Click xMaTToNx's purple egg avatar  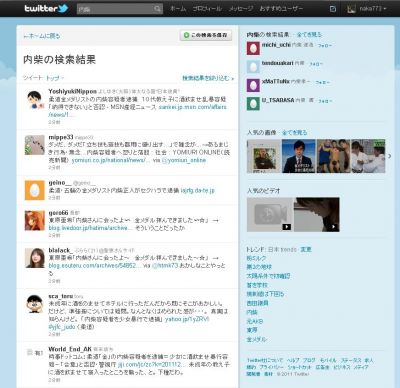tap(253, 85)
